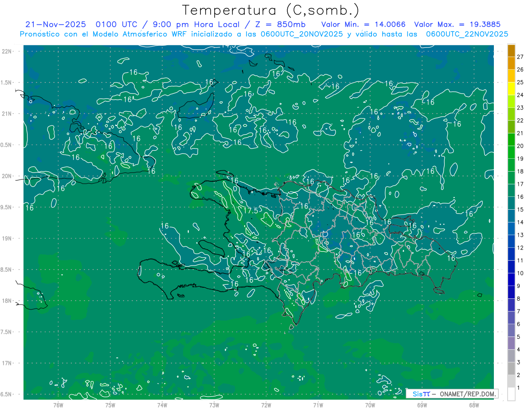532x411 pixels.
Task: Click longitude label '70W'
Action: (370, 405)
